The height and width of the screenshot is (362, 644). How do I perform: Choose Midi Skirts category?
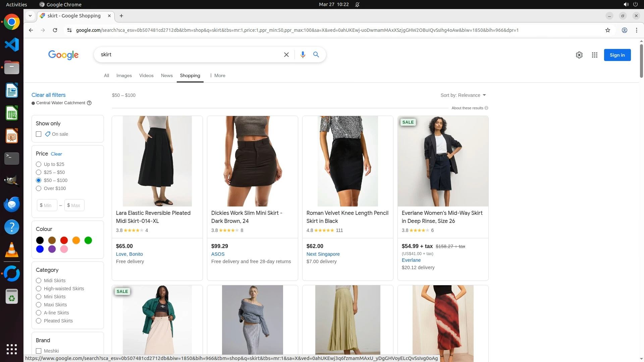pyautogui.click(x=39, y=281)
